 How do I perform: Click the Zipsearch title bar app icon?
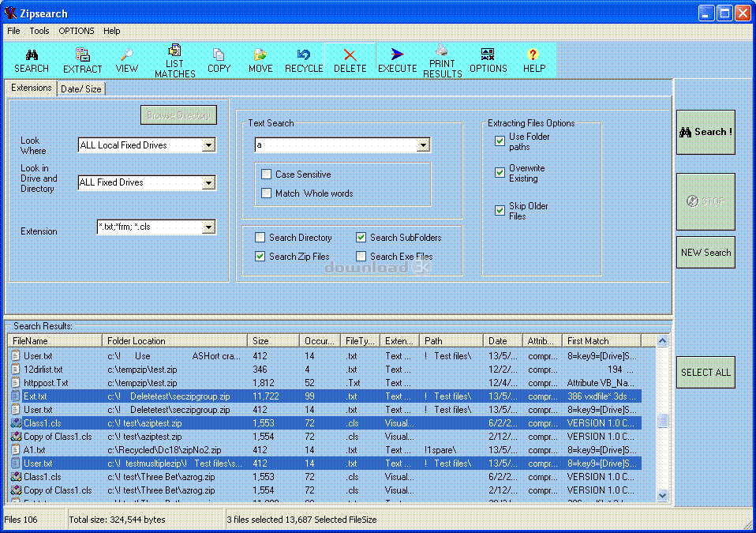tap(9, 13)
